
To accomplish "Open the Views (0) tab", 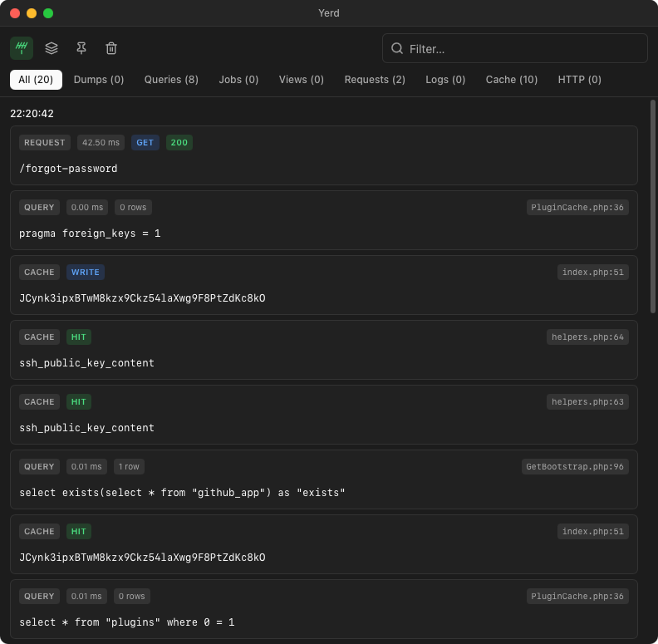I will [302, 80].
